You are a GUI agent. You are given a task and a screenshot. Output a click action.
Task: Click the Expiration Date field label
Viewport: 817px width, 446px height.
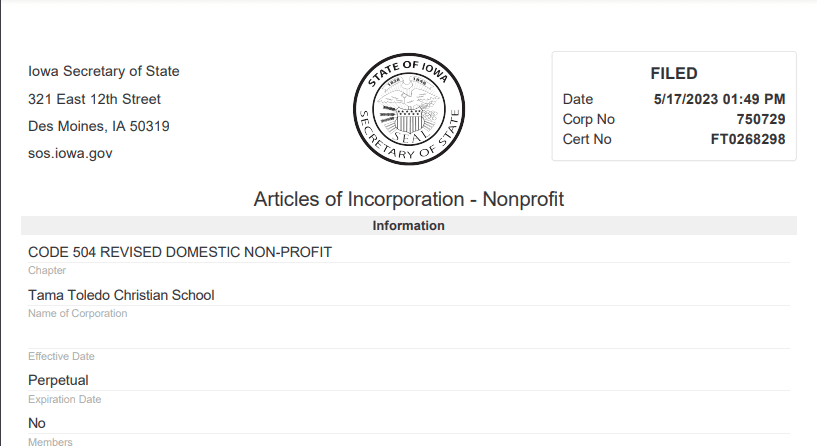pos(65,400)
